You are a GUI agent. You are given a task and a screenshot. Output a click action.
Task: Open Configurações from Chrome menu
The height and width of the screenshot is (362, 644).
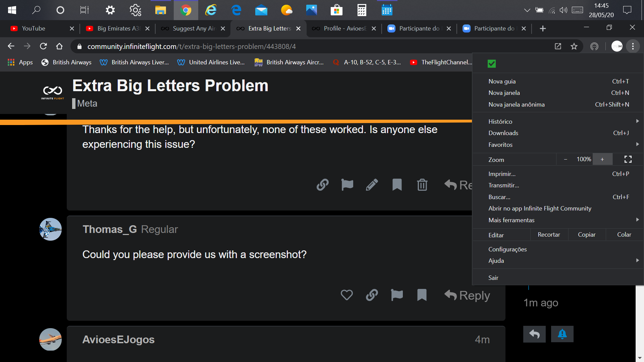[x=507, y=249]
